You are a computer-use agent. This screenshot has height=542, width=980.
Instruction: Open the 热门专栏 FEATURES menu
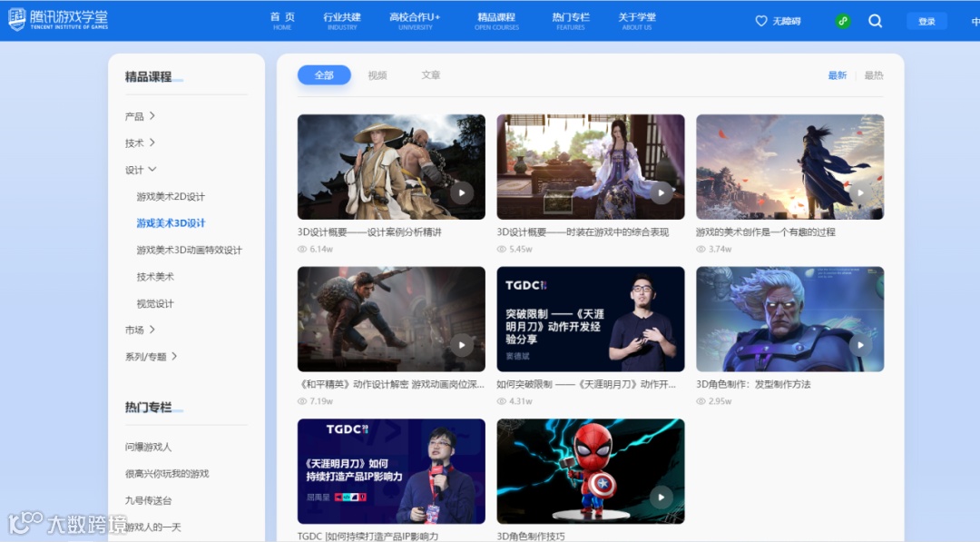tap(571, 21)
